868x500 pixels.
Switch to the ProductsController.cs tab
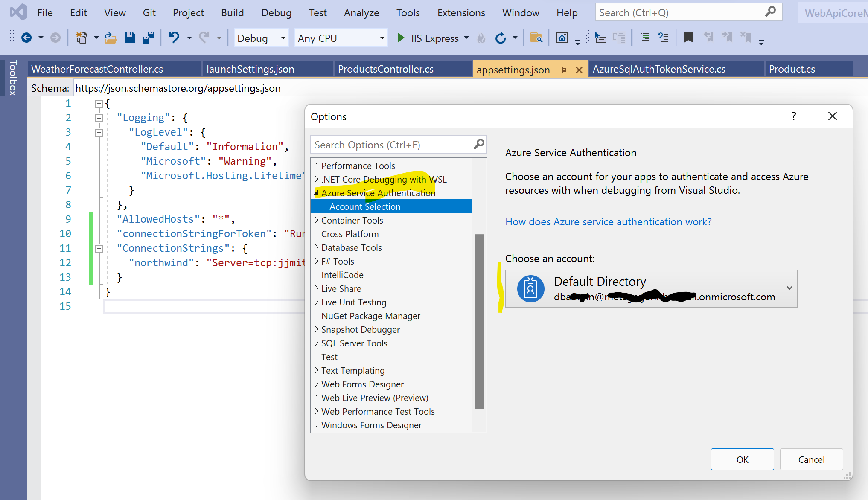pyautogui.click(x=385, y=69)
